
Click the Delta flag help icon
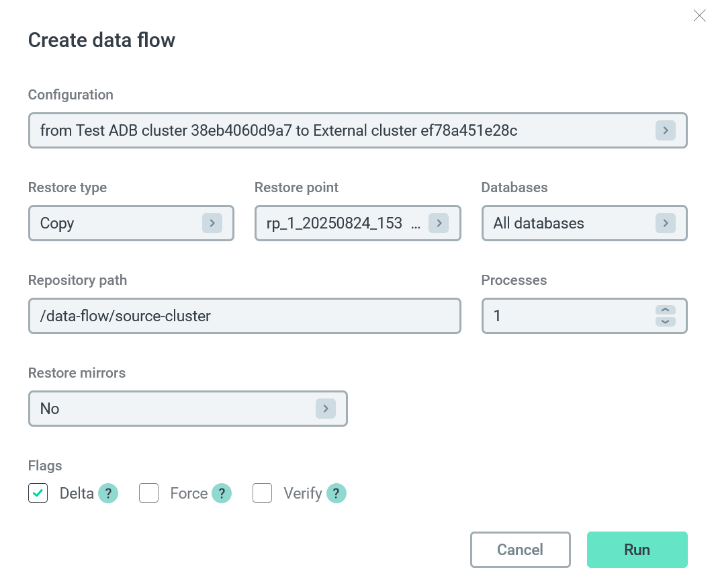pyautogui.click(x=107, y=493)
